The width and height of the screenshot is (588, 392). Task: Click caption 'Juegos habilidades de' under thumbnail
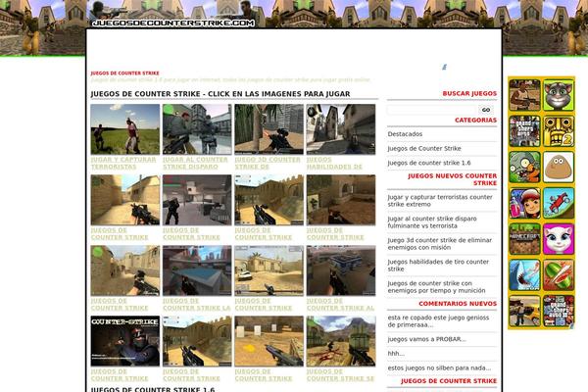[x=334, y=164]
